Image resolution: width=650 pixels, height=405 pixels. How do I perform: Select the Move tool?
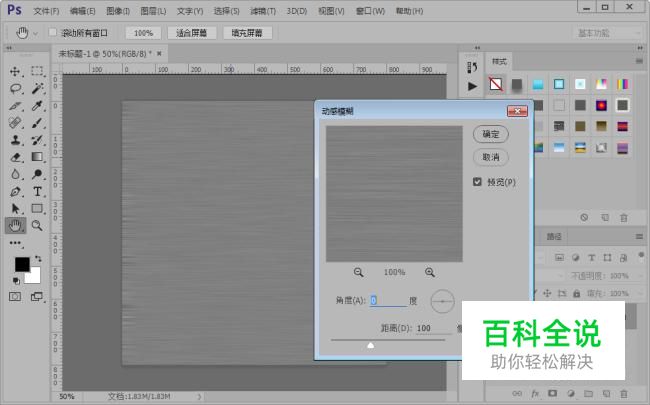[15, 71]
